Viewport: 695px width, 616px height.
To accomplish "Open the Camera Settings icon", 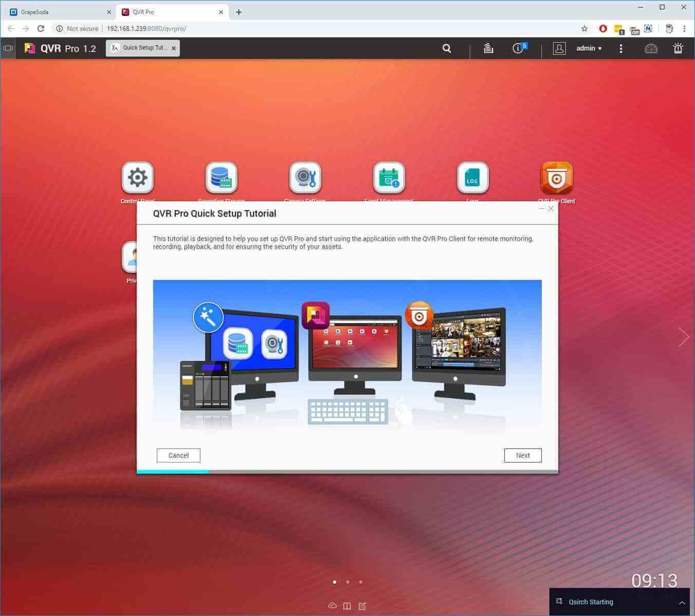I will (305, 178).
